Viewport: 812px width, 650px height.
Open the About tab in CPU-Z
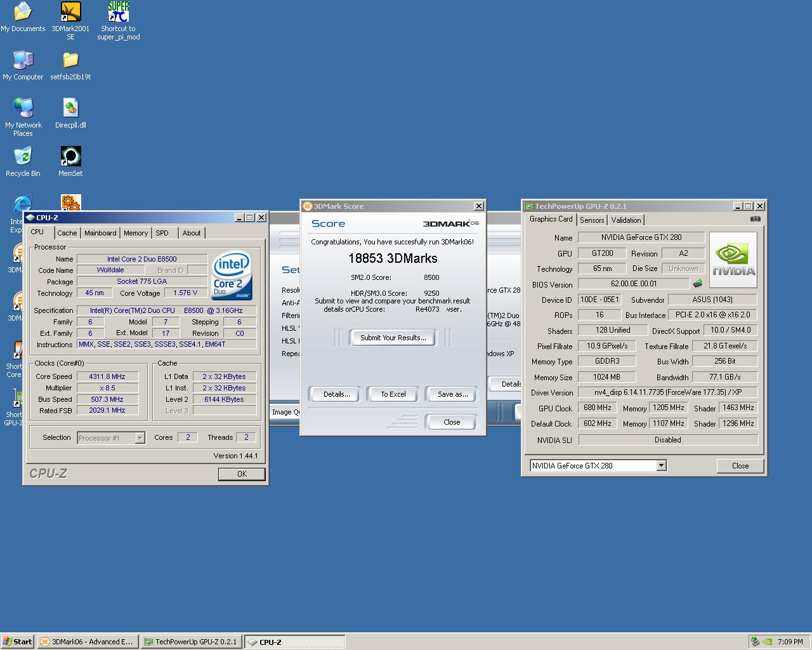tap(192, 233)
